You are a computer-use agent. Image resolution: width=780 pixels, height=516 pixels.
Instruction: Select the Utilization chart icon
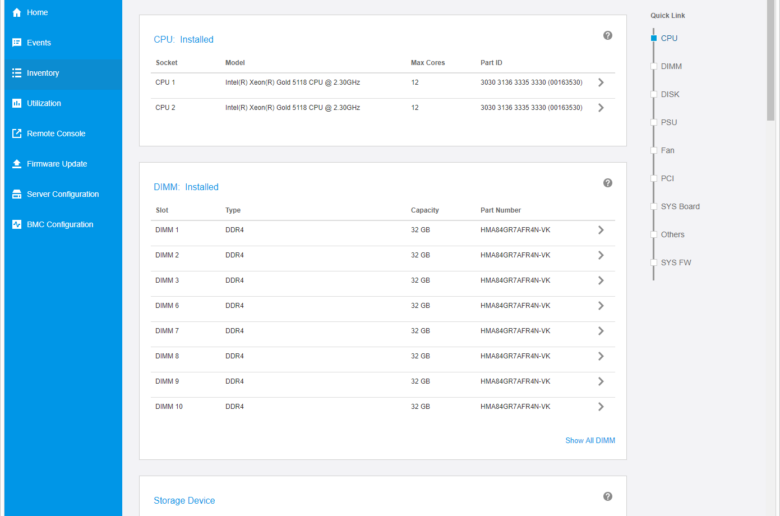(16, 103)
